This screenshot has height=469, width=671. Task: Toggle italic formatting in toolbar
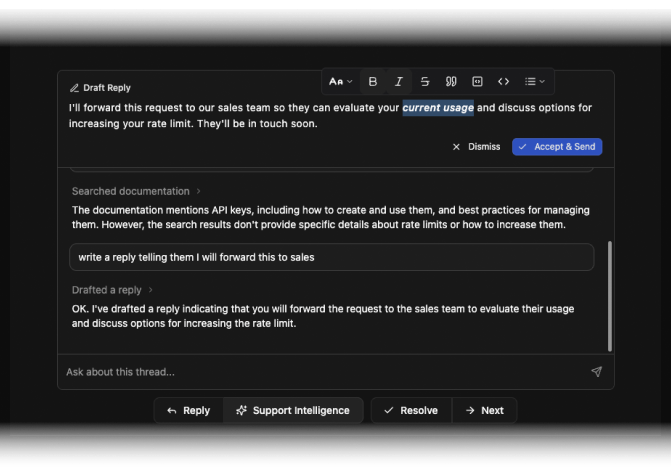tap(399, 82)
